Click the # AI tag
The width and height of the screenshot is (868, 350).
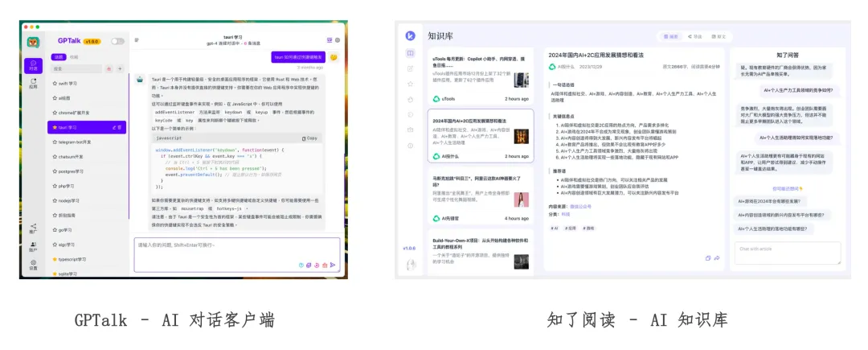(554, 229)
